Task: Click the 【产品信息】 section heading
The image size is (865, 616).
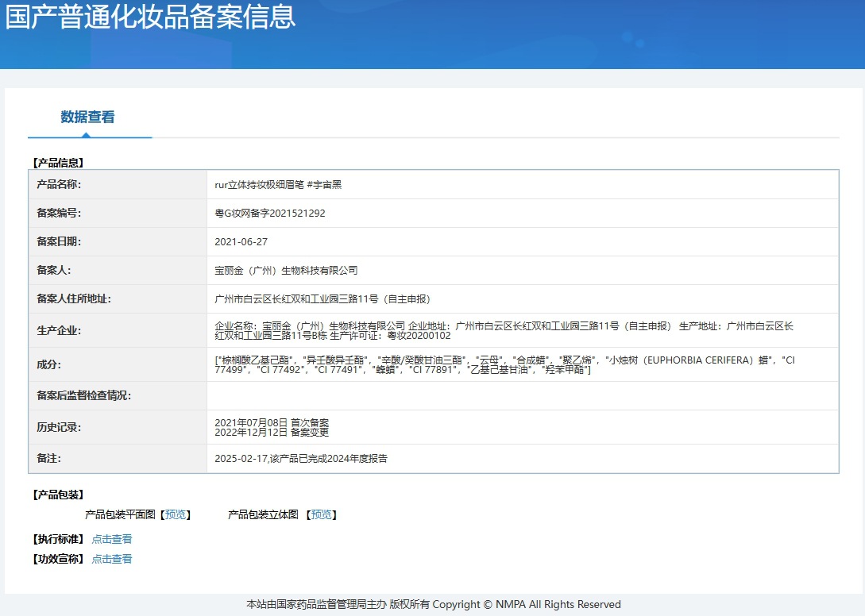Action: click(x=58, y=163)
